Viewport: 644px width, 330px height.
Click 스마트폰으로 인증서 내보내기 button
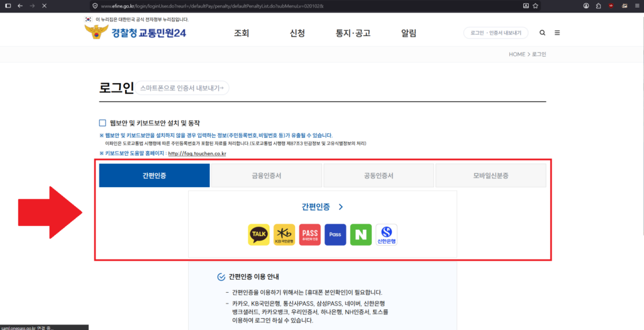point(182,88)
